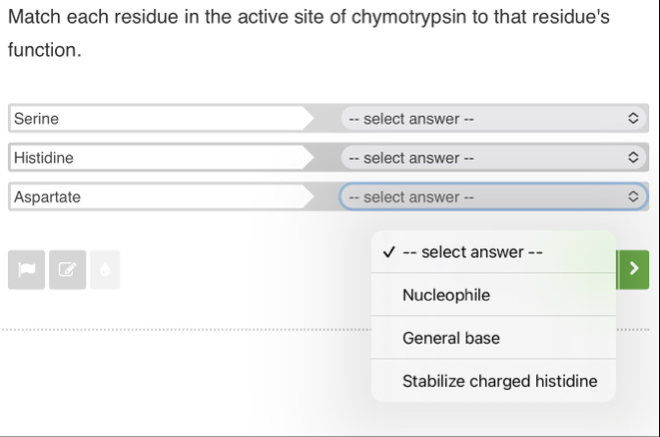Click the checkmark beside select answer
Image resolution: width=660 pixels, height=437 pixels.
coord(388,252)
